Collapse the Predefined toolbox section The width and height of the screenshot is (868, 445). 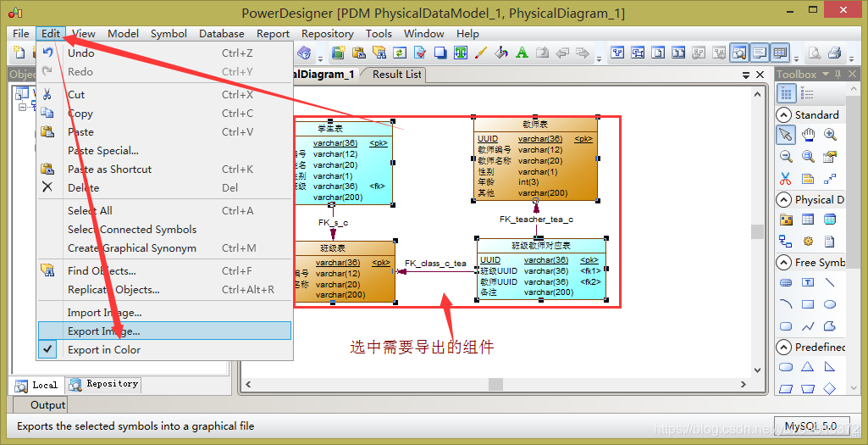click(783, 348)
